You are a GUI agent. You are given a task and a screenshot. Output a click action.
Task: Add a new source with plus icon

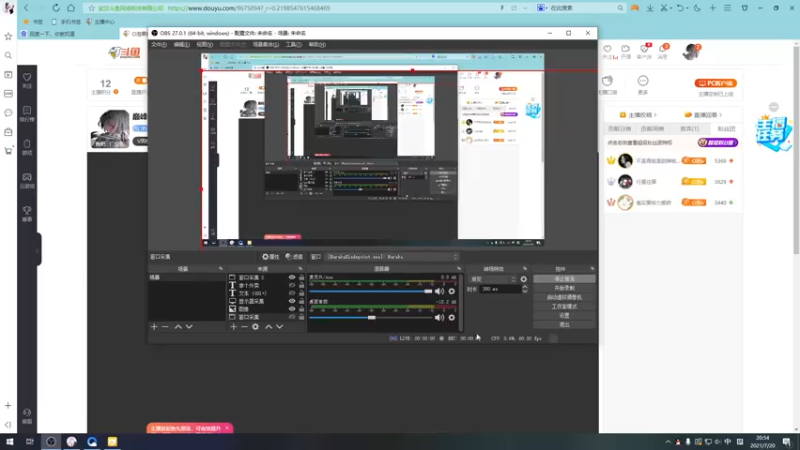(x=233, y=327)
